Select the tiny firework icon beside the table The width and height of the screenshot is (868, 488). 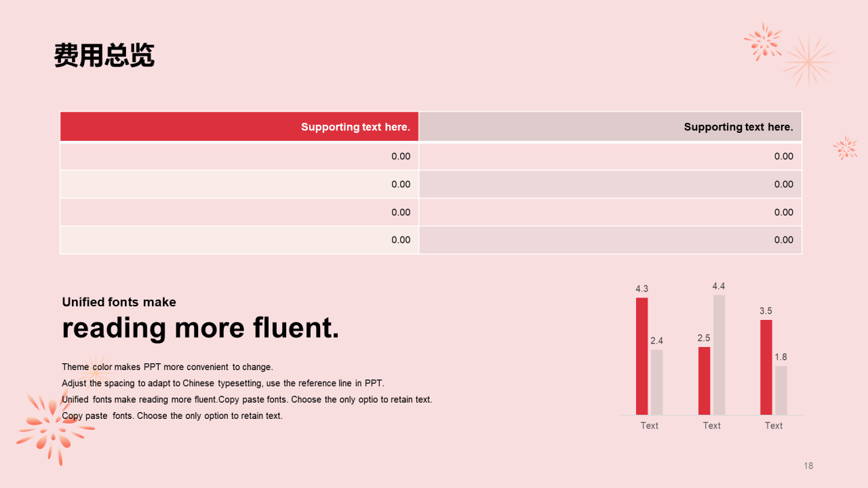pos(846,148)
